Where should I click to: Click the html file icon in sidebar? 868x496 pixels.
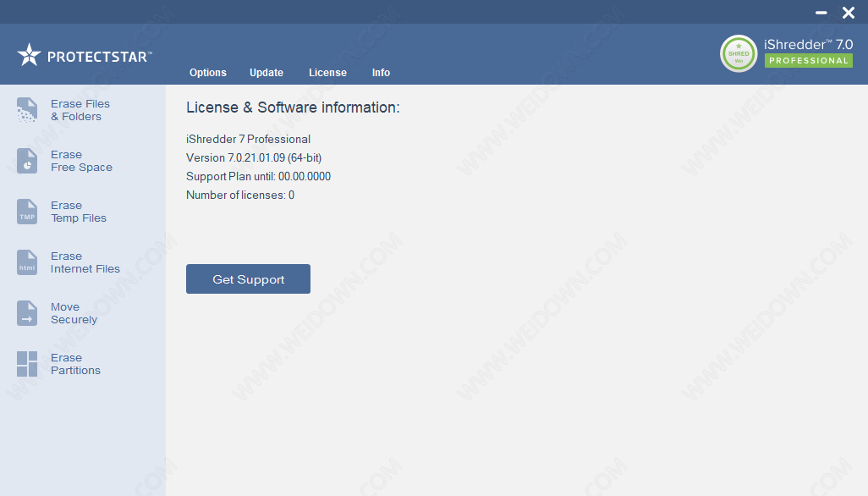(x=27, y=262)
